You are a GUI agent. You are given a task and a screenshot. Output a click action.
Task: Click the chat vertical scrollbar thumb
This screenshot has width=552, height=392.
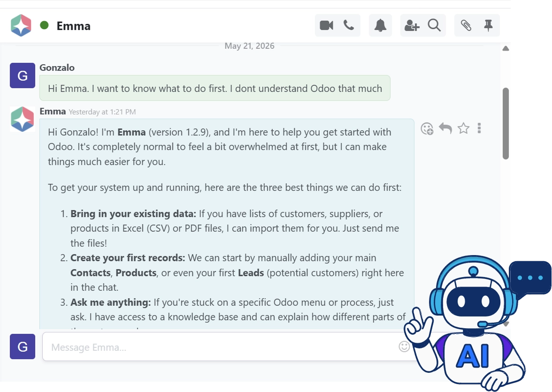point(506,124)
